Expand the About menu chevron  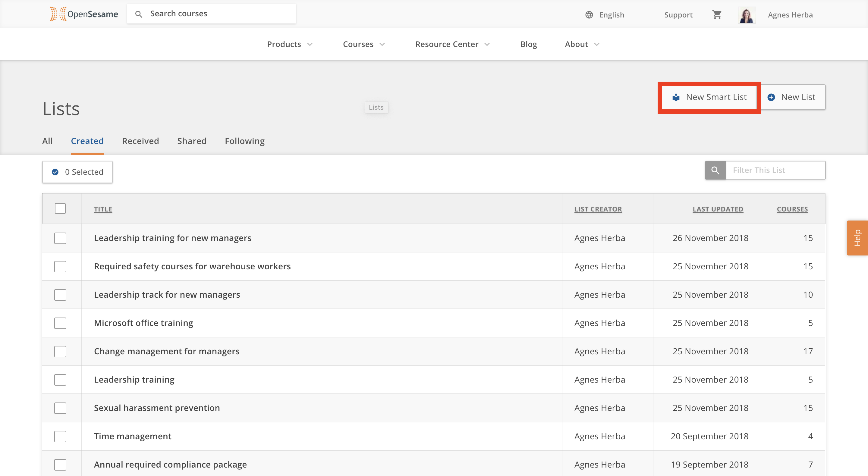click(596, 44)
